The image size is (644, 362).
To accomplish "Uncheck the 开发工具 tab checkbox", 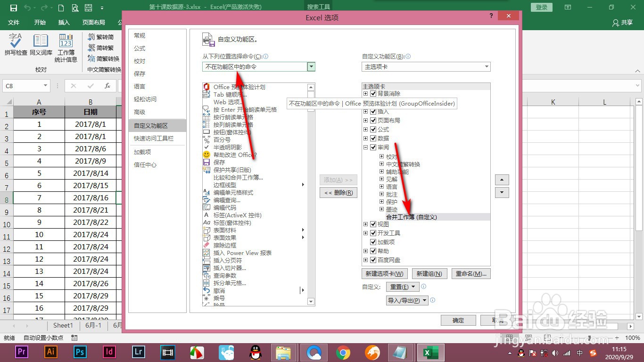I will click(x=373, y=233).
